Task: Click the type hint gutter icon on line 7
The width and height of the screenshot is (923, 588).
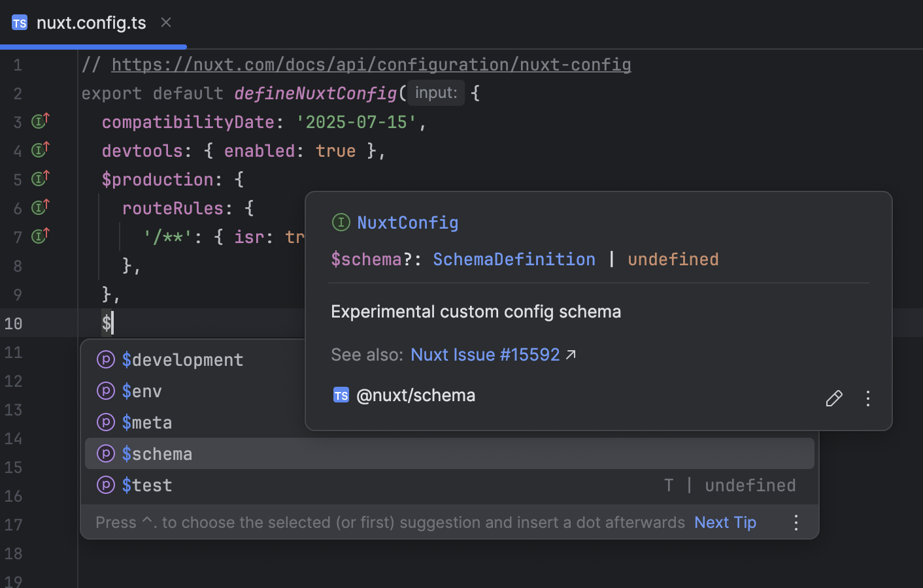Action: coord(39,236)
